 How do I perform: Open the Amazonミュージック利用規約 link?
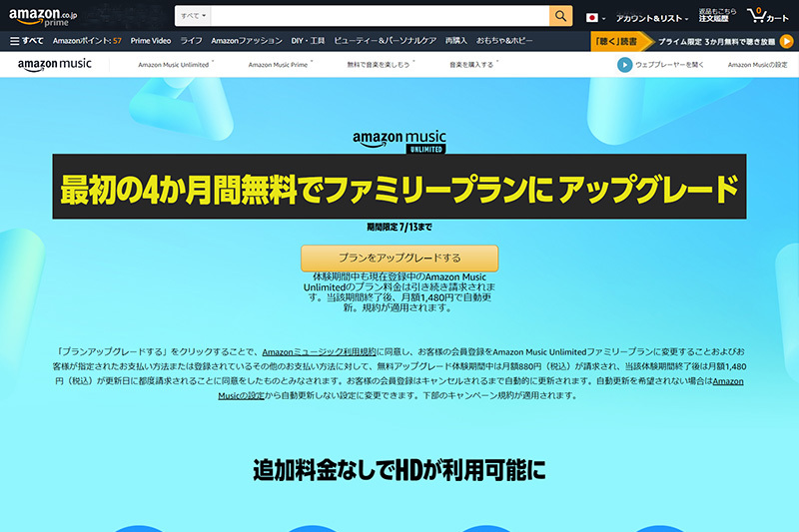pos(319,352)
